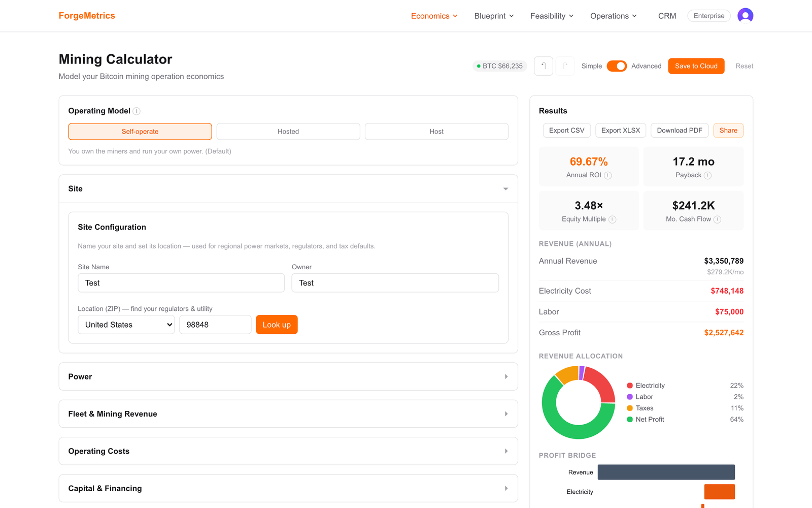The width and height of the screenshot is (812, 508).
Task: Click the Enterprise plan badge
Action: click(709, 16)
